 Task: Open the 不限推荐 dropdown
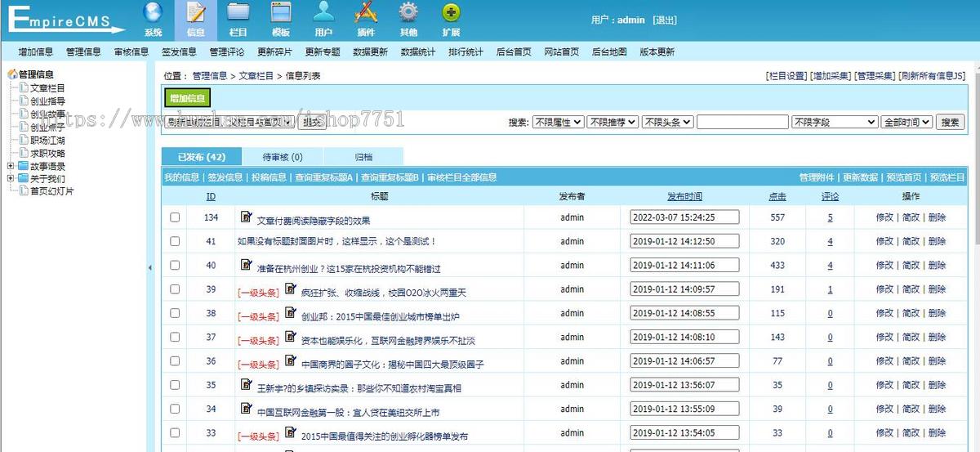click(612, 122)
